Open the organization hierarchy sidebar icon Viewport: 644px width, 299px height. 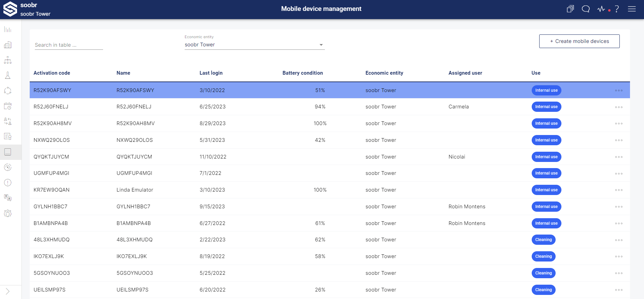click(x=8, y=60)
